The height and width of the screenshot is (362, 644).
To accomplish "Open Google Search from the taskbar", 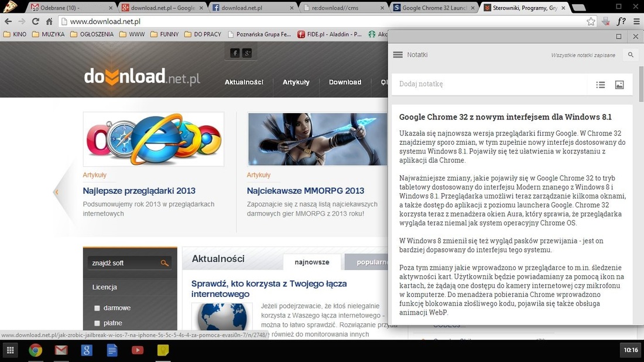I will coord(86,350).
